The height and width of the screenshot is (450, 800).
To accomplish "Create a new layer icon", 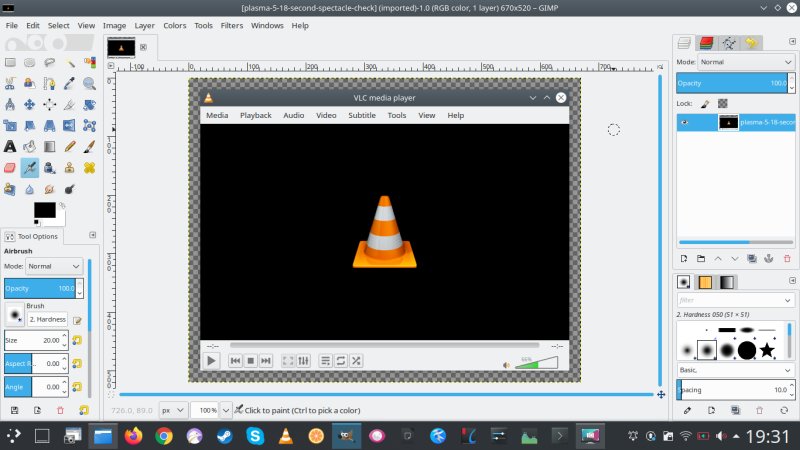I will [x=684, y=259].
